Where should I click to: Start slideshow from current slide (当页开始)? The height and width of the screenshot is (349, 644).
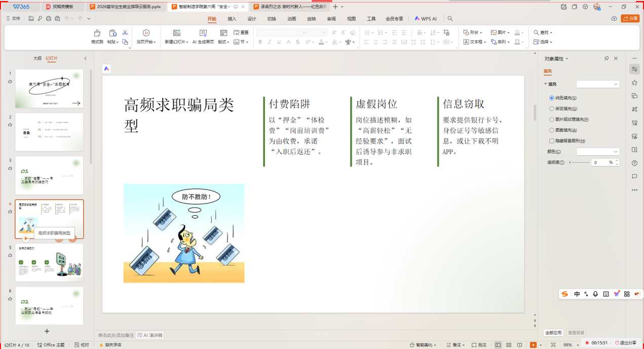click(x=146, y=33)
